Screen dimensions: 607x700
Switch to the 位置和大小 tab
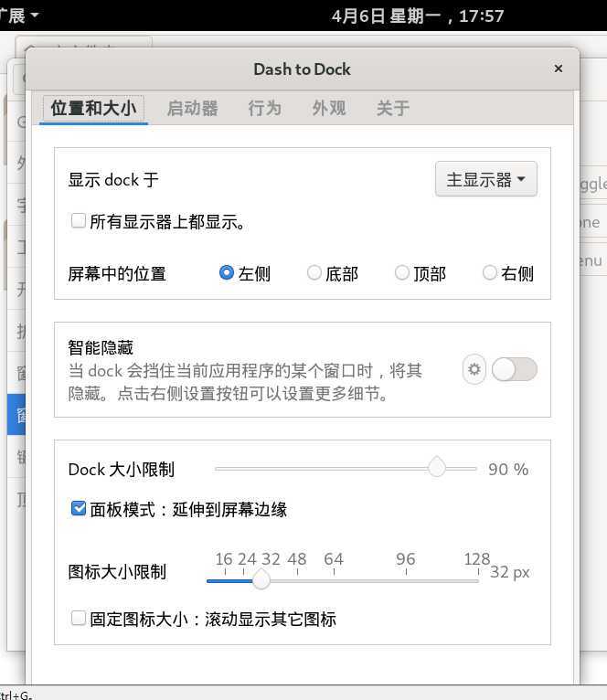pos(93,108)
